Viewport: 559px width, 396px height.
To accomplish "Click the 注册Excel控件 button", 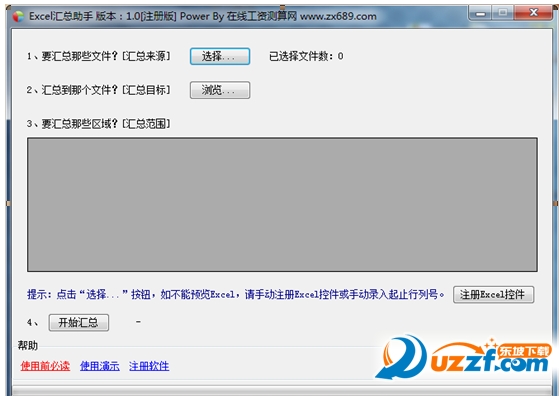I will click(x=493, y=294).
